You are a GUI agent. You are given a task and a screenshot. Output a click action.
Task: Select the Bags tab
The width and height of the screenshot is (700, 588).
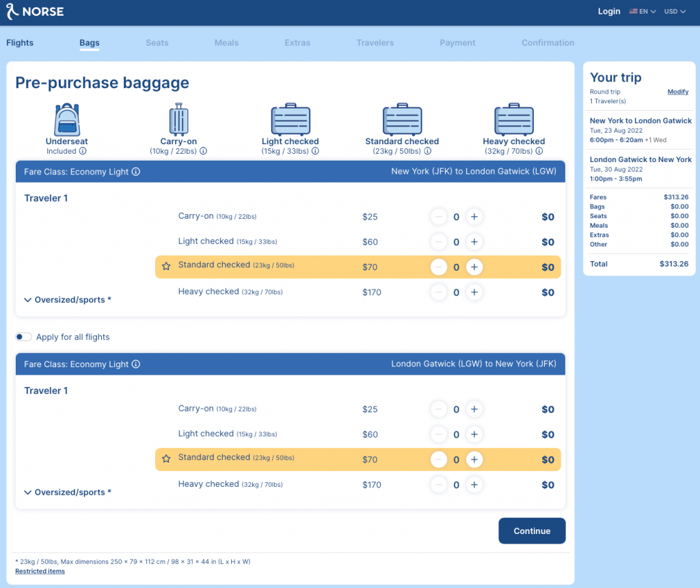coord(90,42)
